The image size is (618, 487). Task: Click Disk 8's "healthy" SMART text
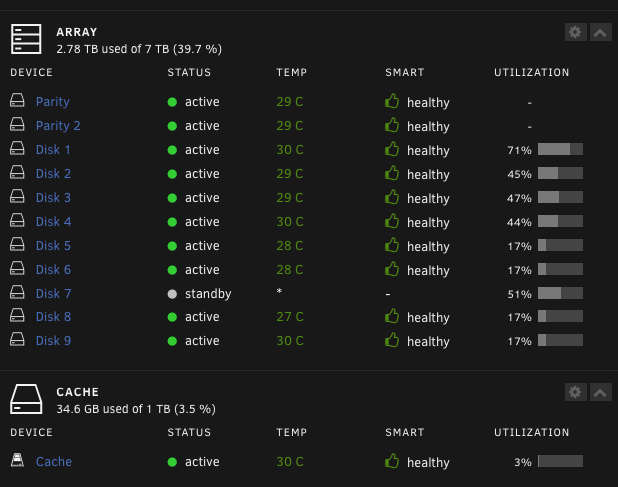coord(428,318)
